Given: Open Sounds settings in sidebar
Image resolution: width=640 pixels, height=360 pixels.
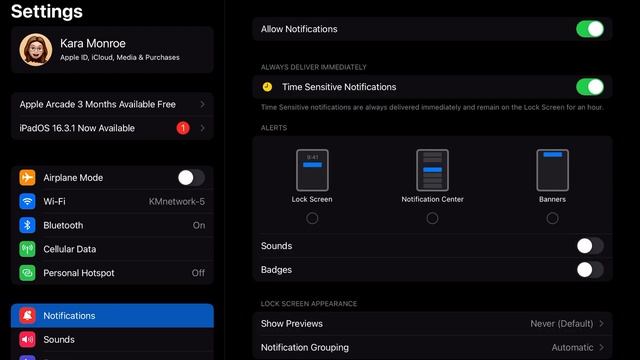Looking at the screenshot, I should tap(112, 339).
